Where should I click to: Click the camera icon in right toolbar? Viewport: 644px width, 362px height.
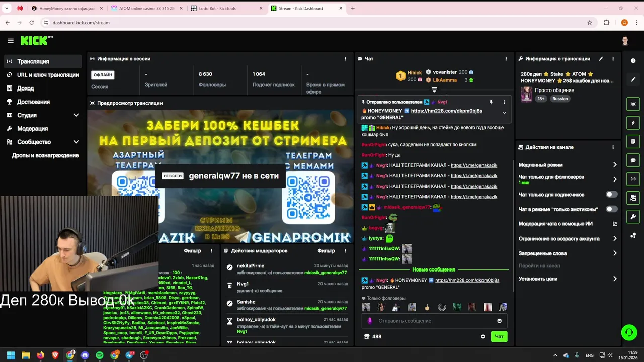[x=633, y=198]
